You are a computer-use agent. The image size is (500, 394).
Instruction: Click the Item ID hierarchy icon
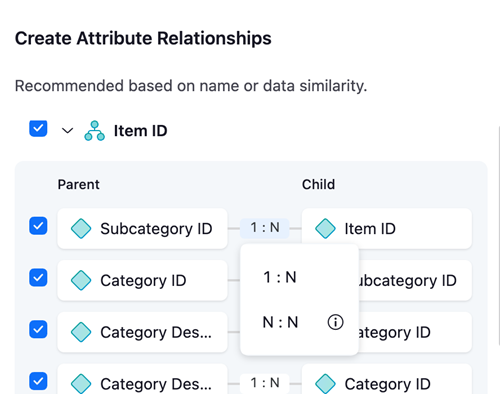click(x=94, y=131)
